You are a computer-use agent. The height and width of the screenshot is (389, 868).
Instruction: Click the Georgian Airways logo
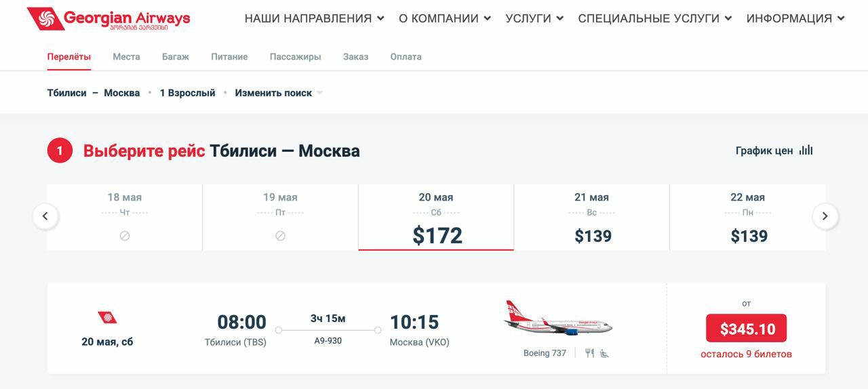[108, 19]
